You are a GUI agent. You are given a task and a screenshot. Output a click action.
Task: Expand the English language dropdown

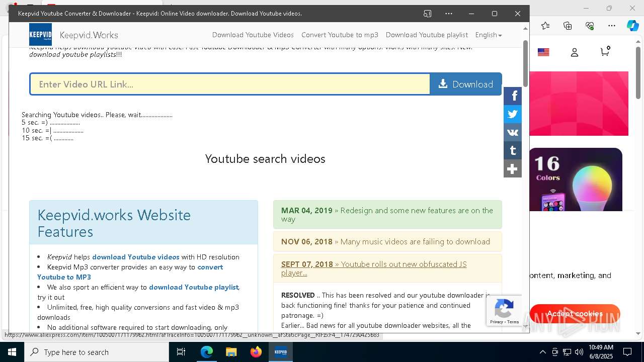point(489,35)
